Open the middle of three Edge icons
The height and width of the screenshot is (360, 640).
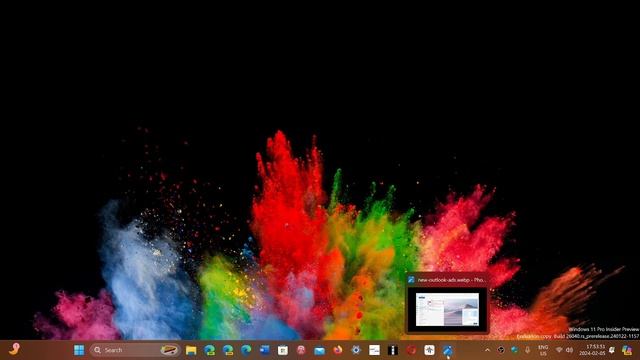pyautogui.click(x=228, y=350)
